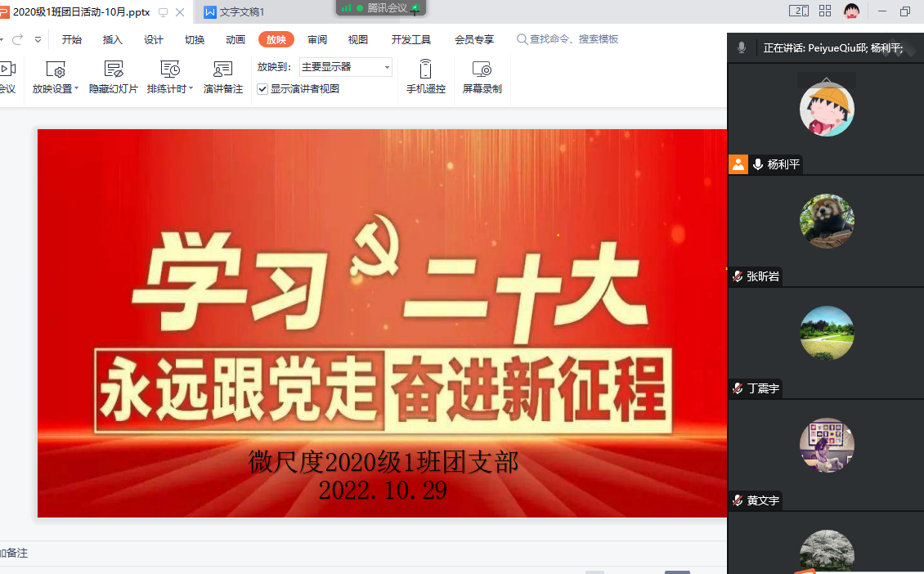Screen dimensions: 924x574
Task: Expand the quick access toolbar customize arrow
Action: [38, 39]
